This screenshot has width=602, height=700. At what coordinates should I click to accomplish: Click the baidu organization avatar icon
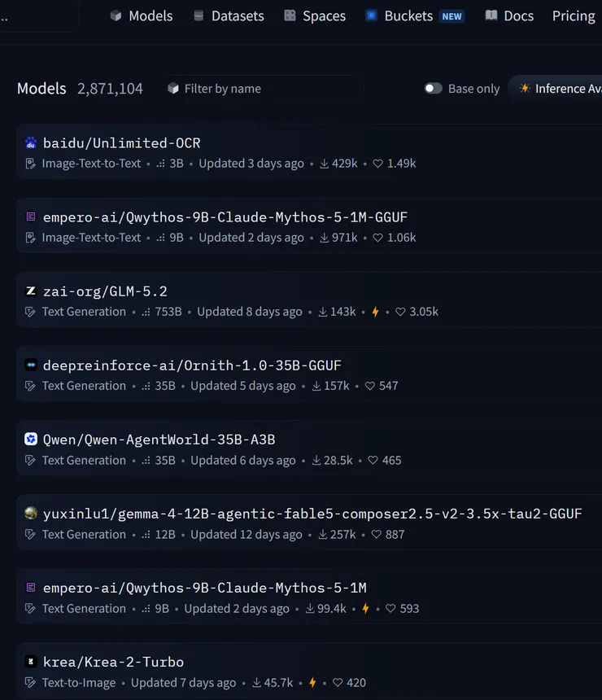pyautogui.click(x=31, y=143)
